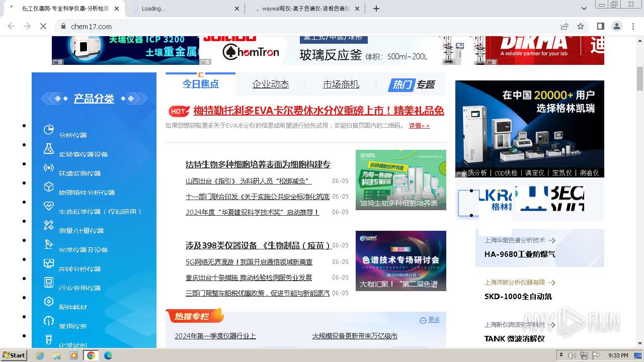Open Internet Explorer from the taskbar
The height and width of the screenshot is (362, 644).
pyautogui.click(x=40, y=355)
